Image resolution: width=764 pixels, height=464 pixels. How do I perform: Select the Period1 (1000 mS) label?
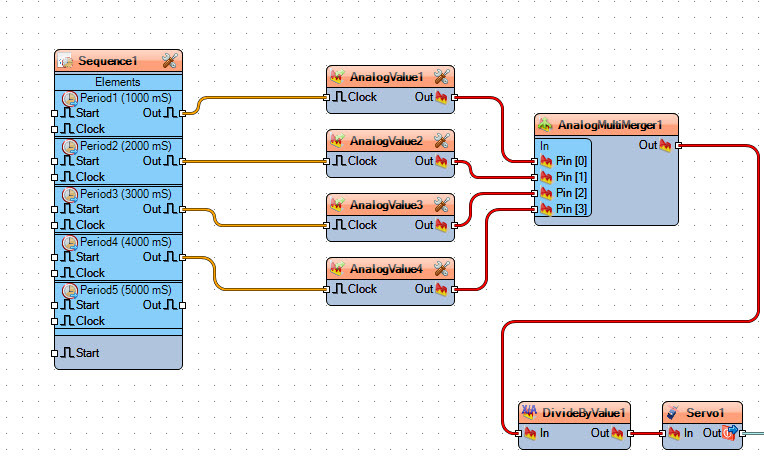(x=126, y=98)
